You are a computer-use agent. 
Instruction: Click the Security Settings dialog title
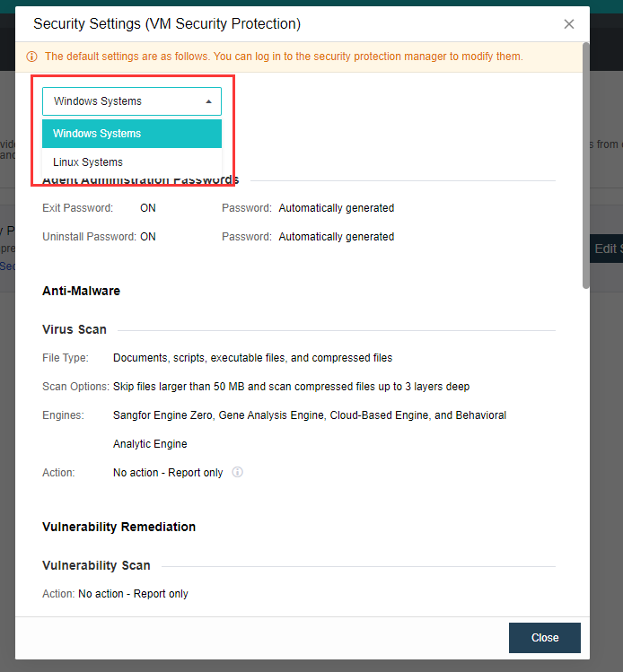(167, 24)
